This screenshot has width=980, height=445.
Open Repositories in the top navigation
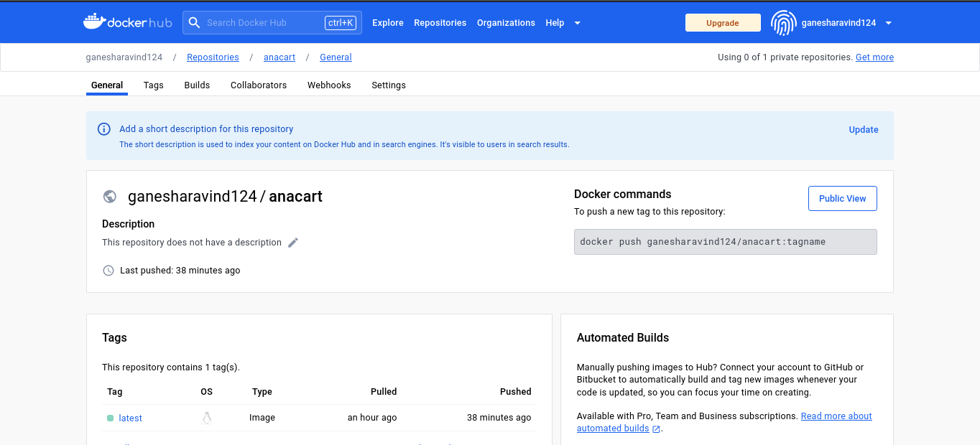pyautogui.click(x=440, y=23)
